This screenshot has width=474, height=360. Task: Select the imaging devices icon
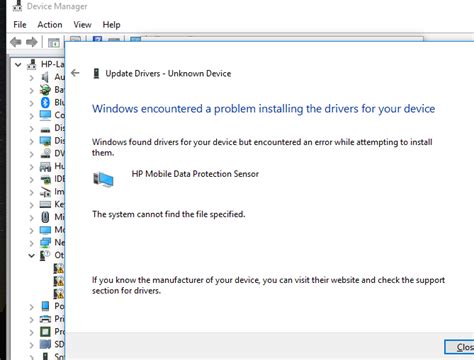click(45, 192)
